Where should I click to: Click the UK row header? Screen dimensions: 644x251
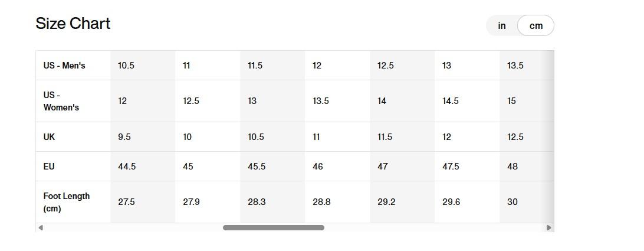pyautogui.click(x=49, y=137)
